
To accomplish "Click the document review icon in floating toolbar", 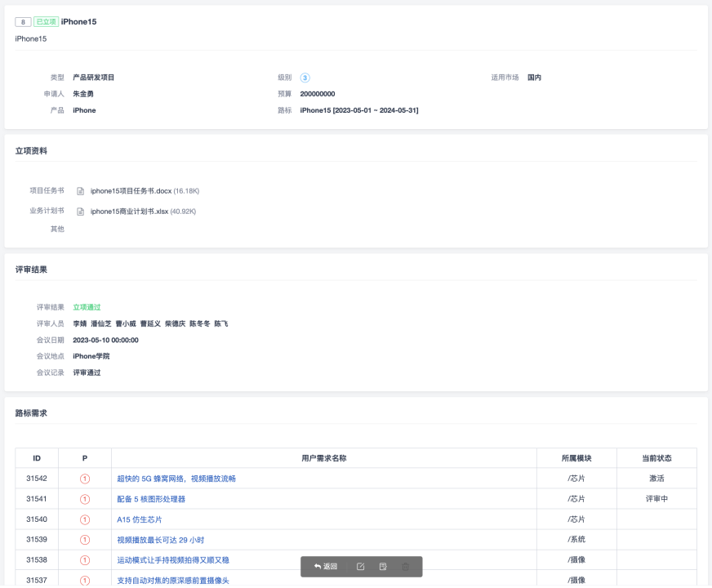I will (x=383, y=566).
